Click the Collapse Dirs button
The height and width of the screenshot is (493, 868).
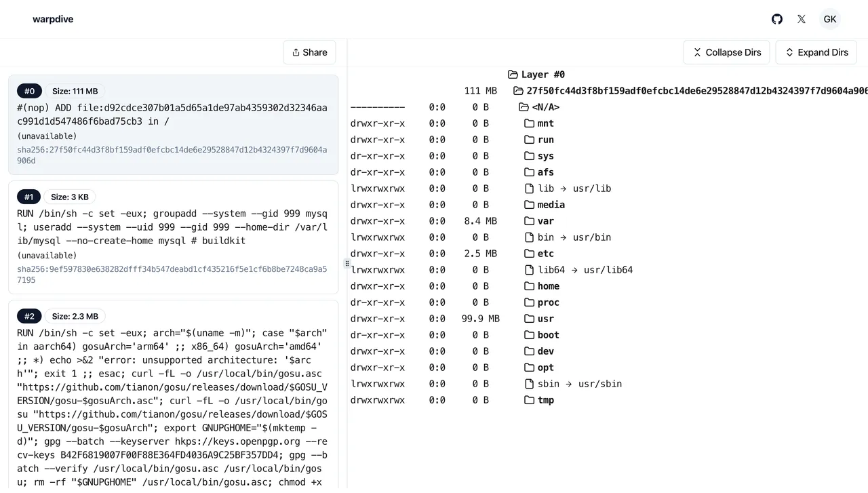[x=726, y=52]
